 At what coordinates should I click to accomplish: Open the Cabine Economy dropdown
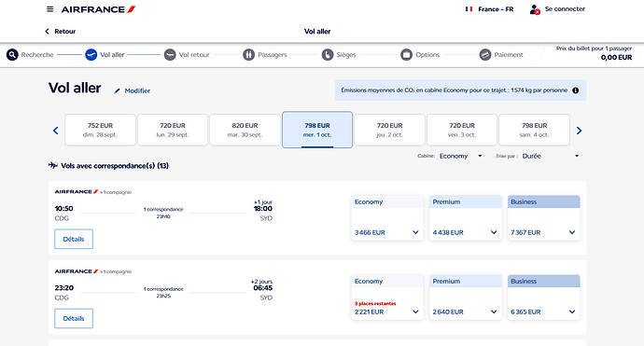[x=460, y=156]
